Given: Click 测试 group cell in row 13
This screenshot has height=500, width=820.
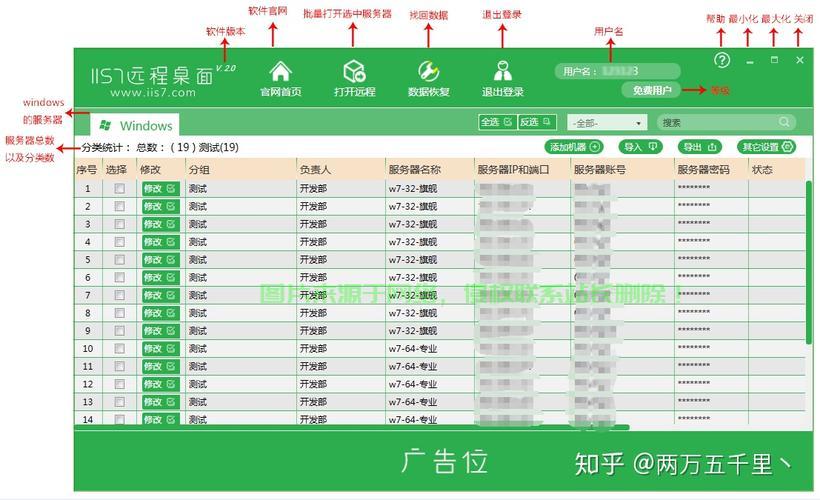Looking at the screenshot, I should point(198,402).
